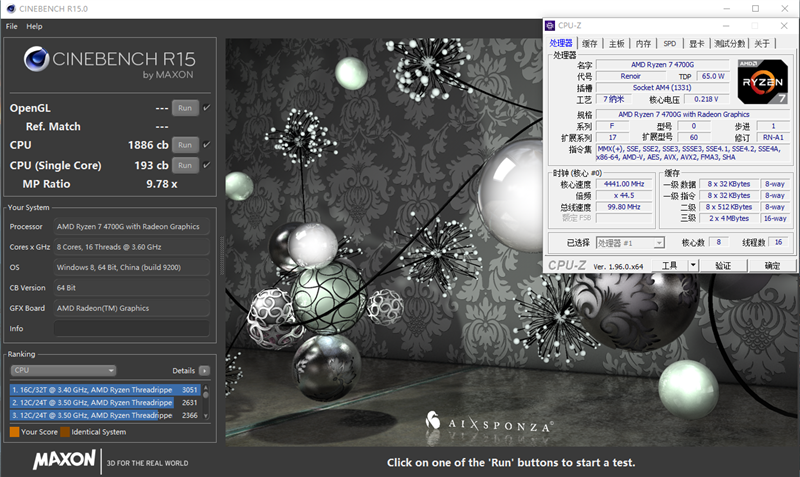Viewport: 800px width, 477px height.
Task: Switch to the SPD tab in CPU-Z
Action: click(x=669, y=44)
